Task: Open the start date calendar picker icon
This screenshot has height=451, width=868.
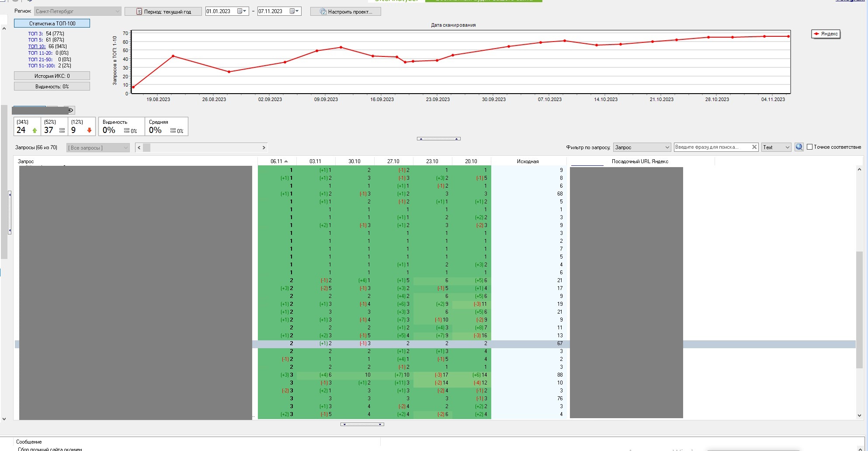Action: click(x=240, y=11)
